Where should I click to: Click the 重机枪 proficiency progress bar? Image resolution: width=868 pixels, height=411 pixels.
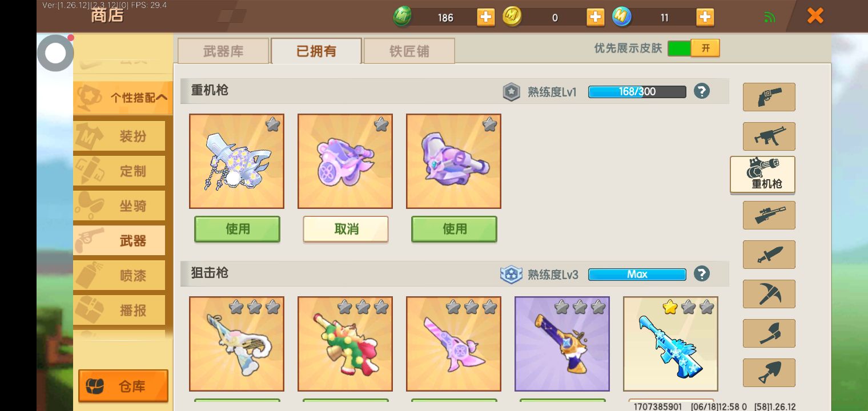tap(637, 91)
